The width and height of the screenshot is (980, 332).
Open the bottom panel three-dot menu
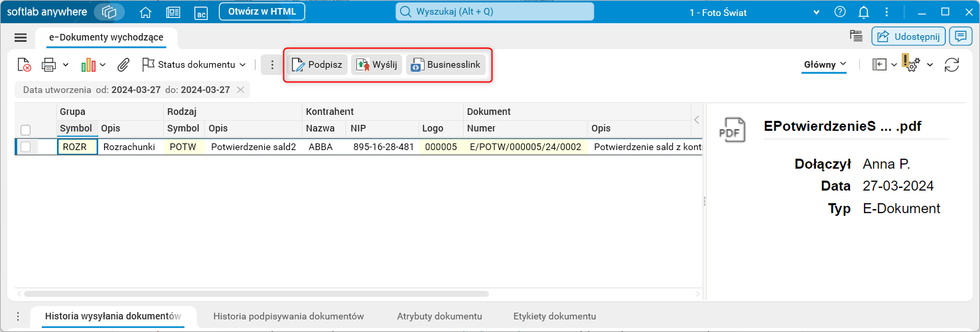[18, 317]
